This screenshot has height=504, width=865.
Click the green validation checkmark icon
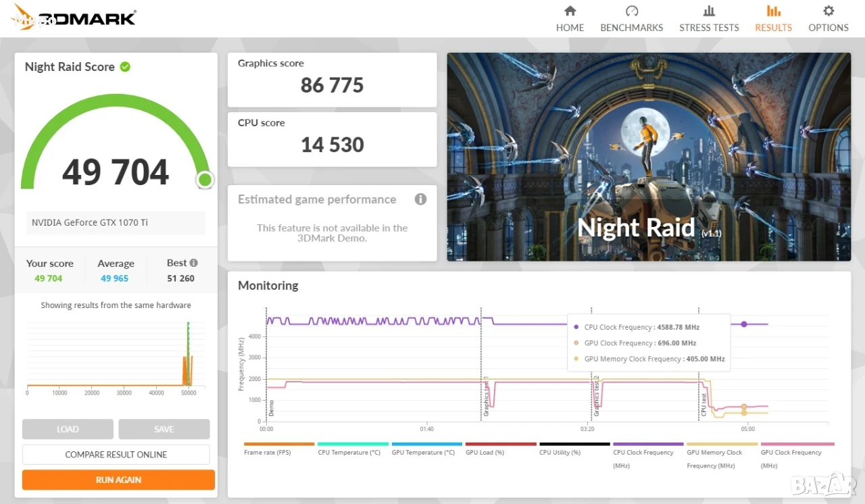click(125, 67)
